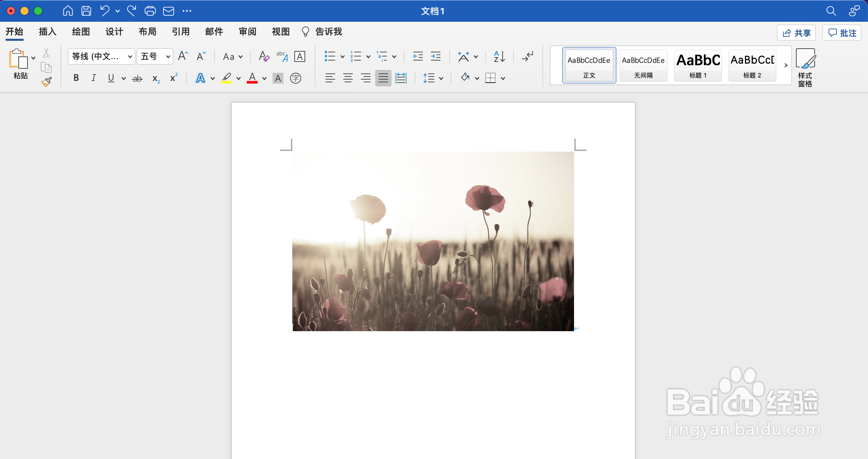Switch to the 审阅 tab
Image resolution: width=868 pixels, height=459 pixels.
[247, 32]
